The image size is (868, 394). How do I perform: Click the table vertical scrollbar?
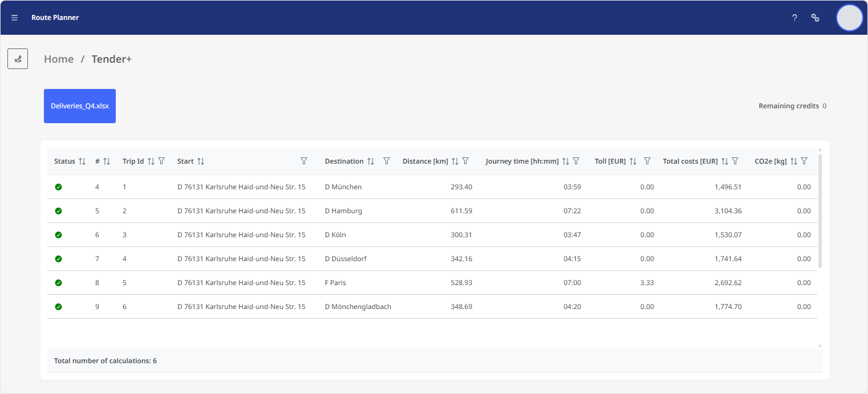(x=820, y=211)
